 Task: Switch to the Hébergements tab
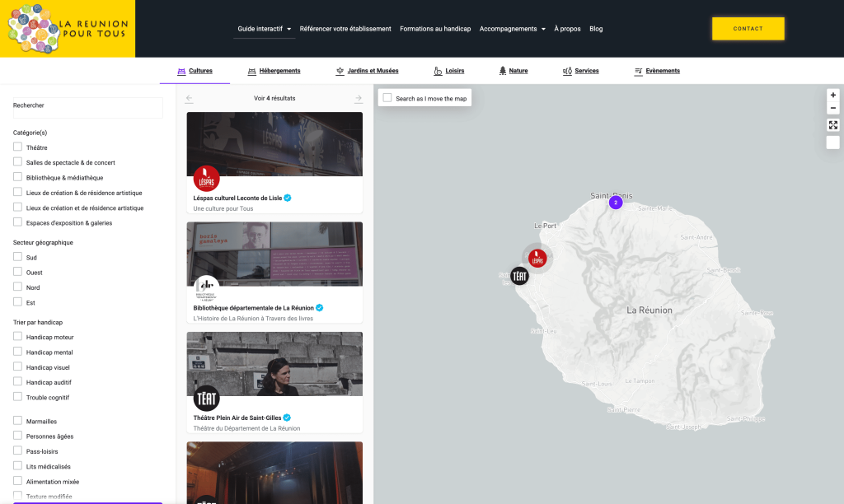pyautogui.click(x=274, y=71)
